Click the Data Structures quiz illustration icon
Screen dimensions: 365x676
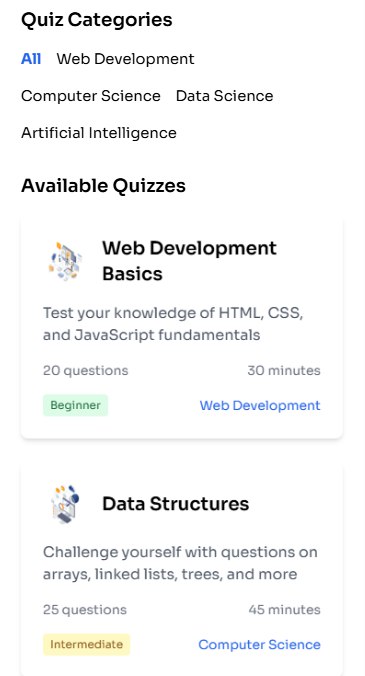pyautogui.click(x=65, y=504)
